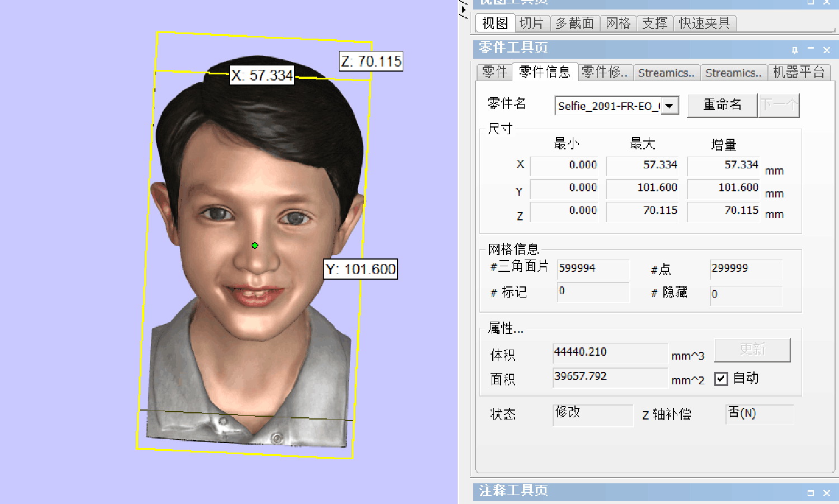The width and height of the screenshot is (839, 504).
Task: Open the 切片 tab
Action: pyautogui.click(x=531, y=23)
